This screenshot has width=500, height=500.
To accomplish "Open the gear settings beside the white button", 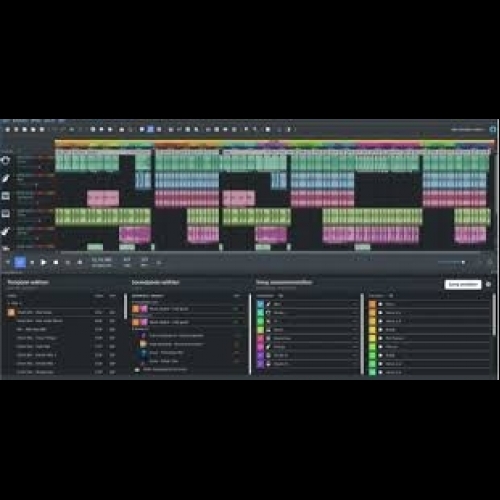I will coord(488,284).
